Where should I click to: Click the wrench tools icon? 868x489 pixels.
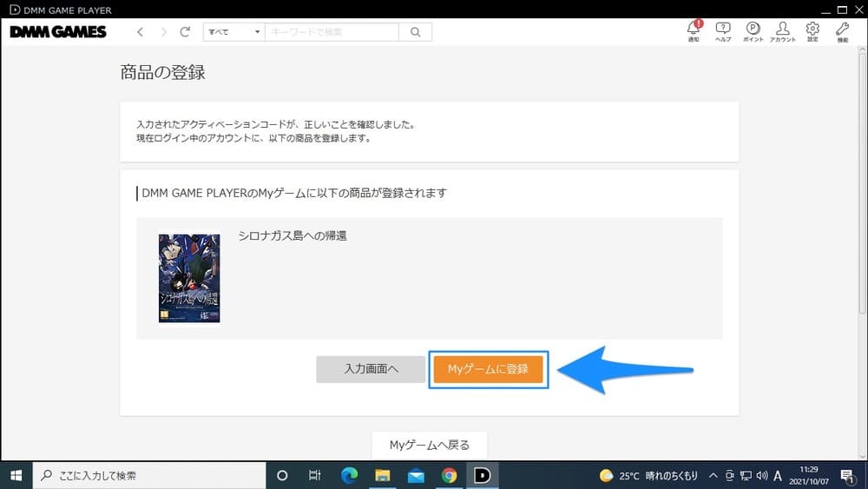pyautogui.click(x=842, y=30)
